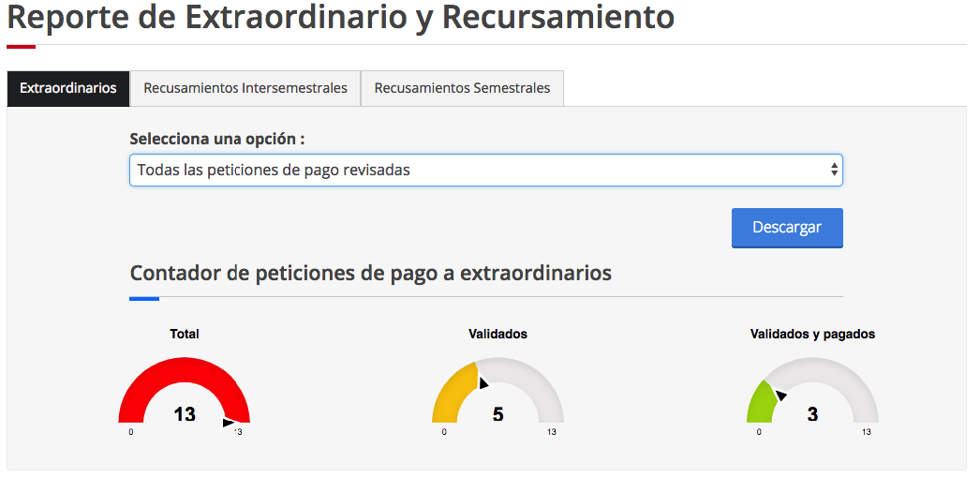The height and width of the screenshot is (478, 980).
Task: Click the up-down arrows of the option selector
Action: click(x=834, y=171)
